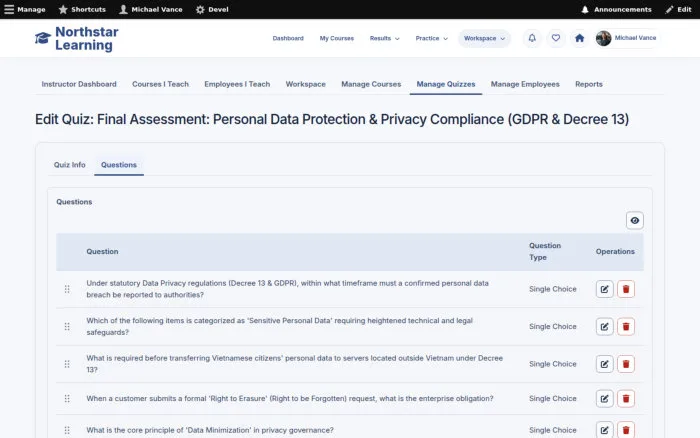700x438 pixels.
Task: Switch to Manage Courses tab
Action: click(371, 84)
